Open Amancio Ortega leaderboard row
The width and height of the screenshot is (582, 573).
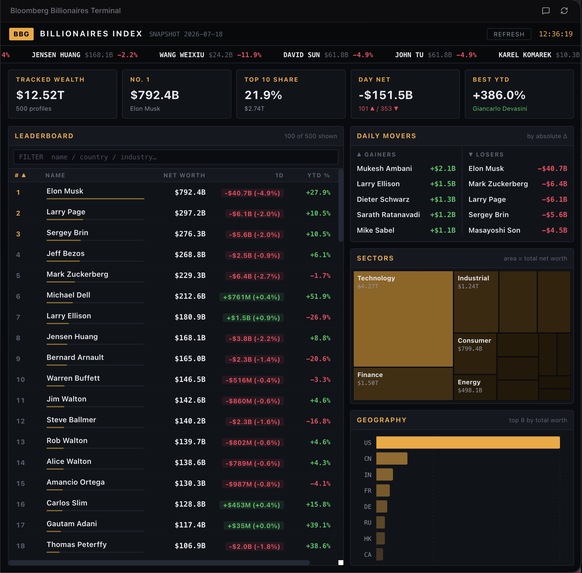pos(174,483)
